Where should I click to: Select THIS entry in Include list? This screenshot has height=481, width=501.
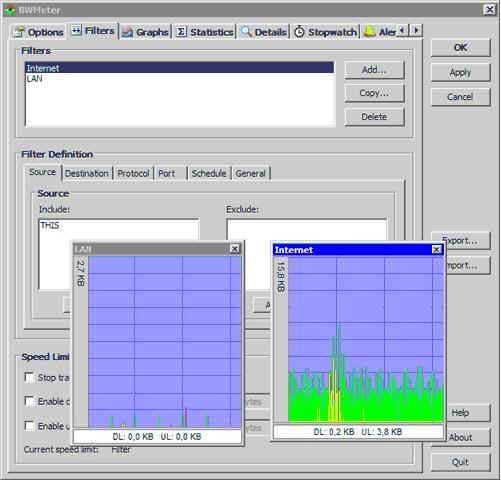50,225
